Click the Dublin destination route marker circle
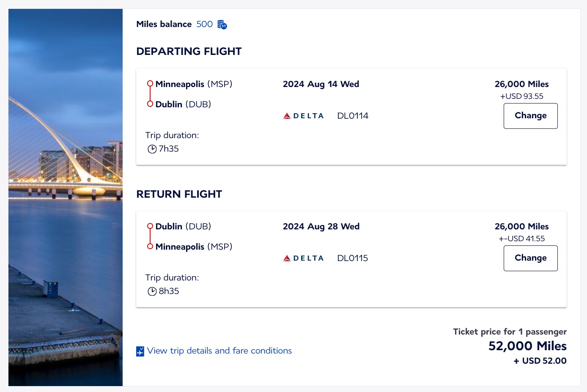This screenshot has width=587, height=392. (150, 105)
